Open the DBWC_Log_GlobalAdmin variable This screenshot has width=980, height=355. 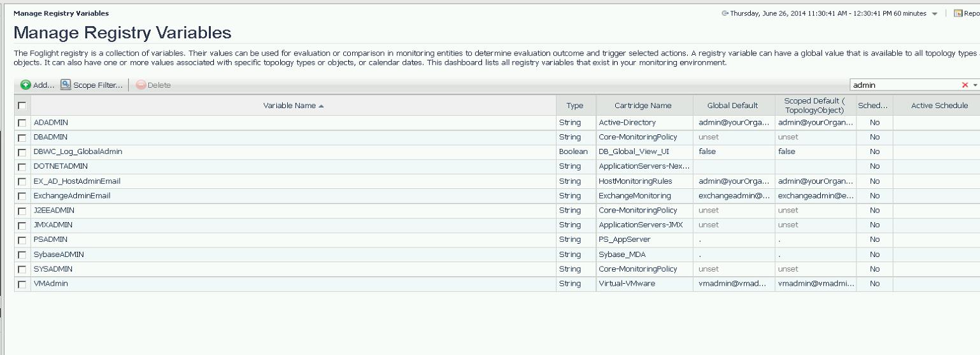pyautogui.click(x=78, y=152)
